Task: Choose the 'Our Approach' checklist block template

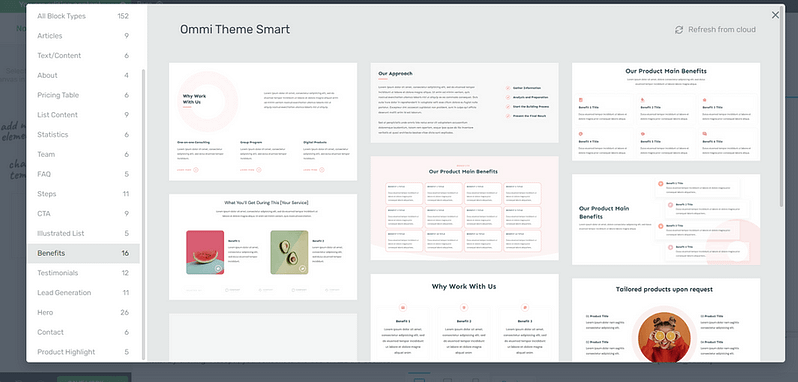Action: [x=464, y=103]
